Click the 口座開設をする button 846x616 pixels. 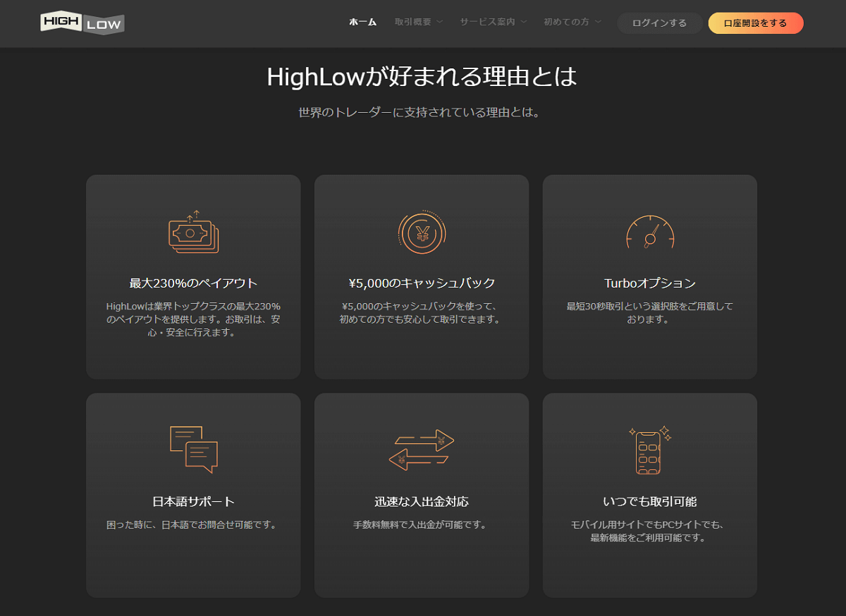[756, 23]
